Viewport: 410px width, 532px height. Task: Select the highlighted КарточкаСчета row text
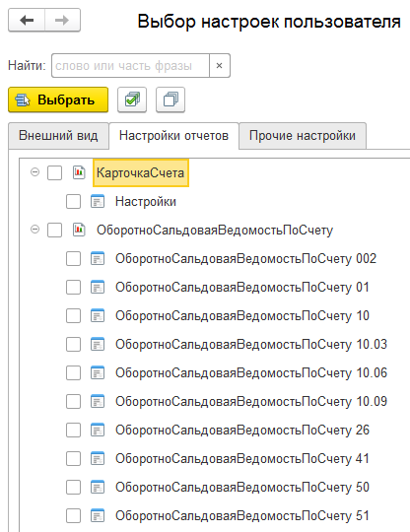[141, 173]
